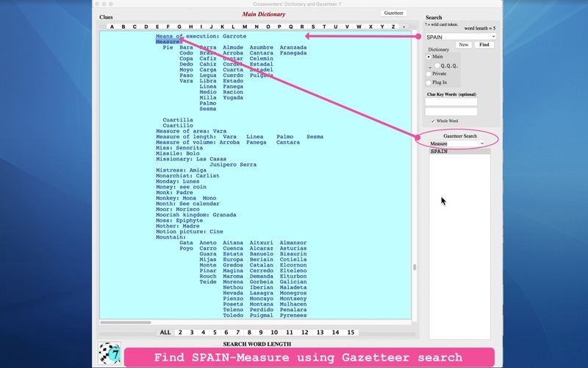Click the word Mulhacen
Viewport: 588px width, 368px height.
pos(293,304)
